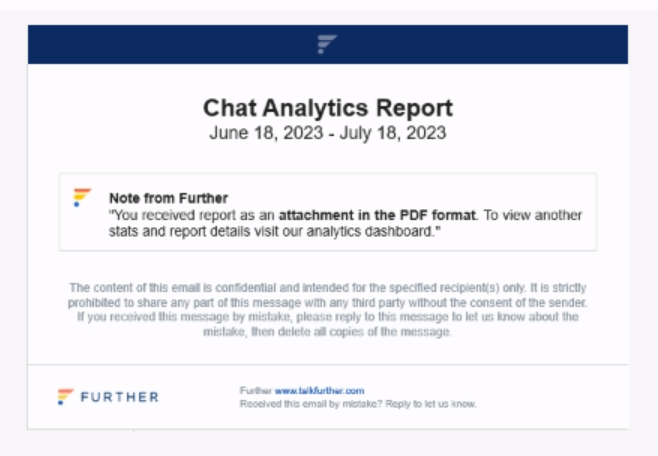Image resolution: width=658 pixels, height=456 pixels.
Task: Click the To view another text in note
Action: point(533,215)
